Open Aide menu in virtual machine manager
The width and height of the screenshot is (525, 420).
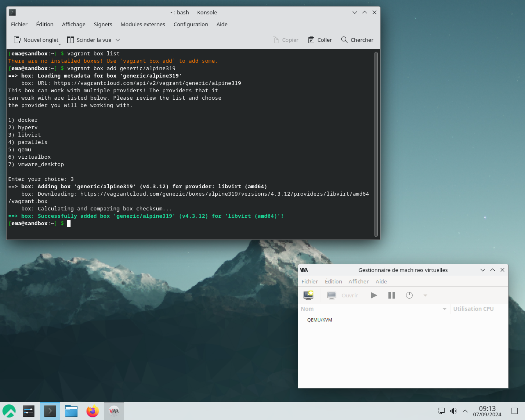tap(381, 281)
